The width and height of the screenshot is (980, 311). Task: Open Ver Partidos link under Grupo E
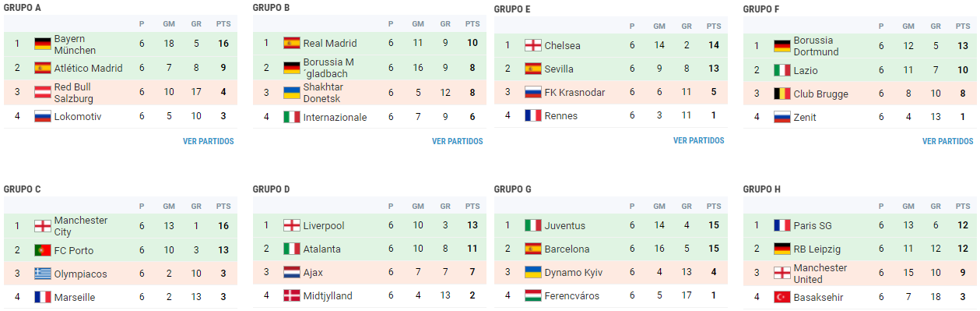pyautogui.click(x=699, y=141)
